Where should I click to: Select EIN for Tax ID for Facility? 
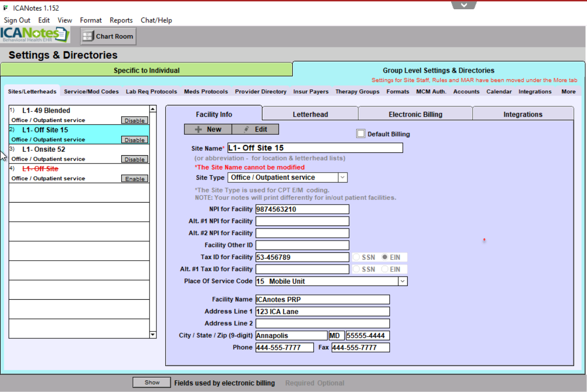coord(386,257)
